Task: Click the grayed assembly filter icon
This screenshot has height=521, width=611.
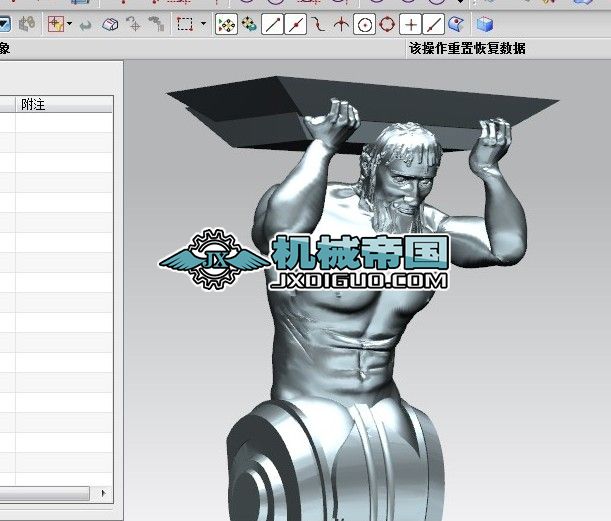Action: 27,24
